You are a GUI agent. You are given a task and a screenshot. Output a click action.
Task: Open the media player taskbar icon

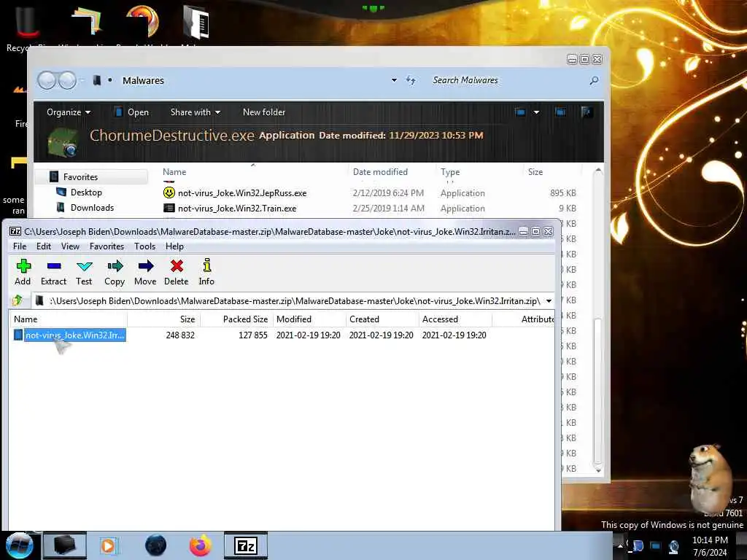click(108, 545)
